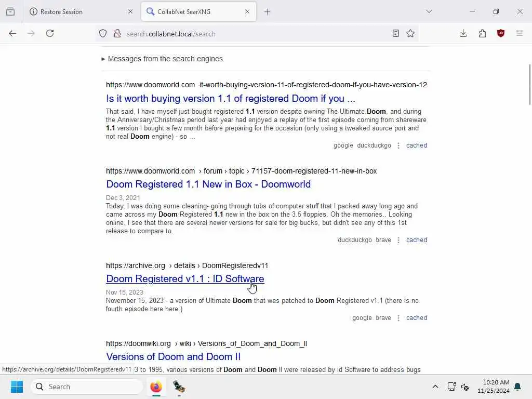Click the duckduckgo tag on first result
The image size is (532, 399).
(x=374, y=145)
